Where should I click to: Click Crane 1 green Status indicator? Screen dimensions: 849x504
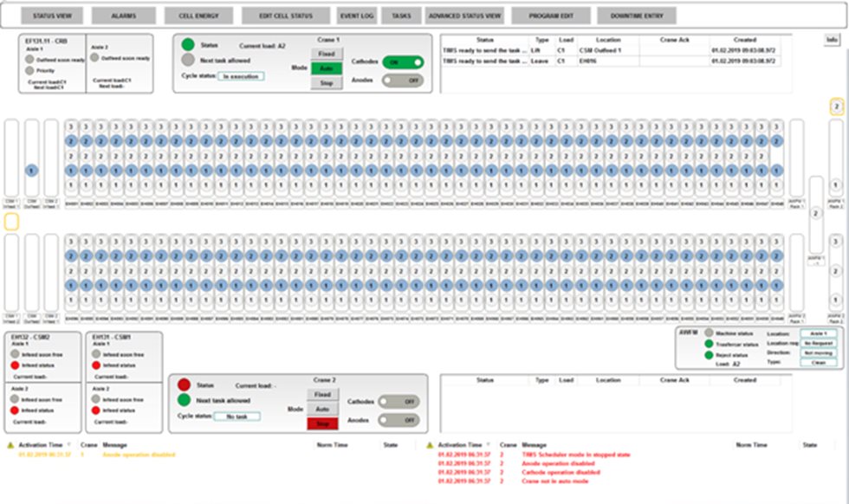click(x=188, y=44)
